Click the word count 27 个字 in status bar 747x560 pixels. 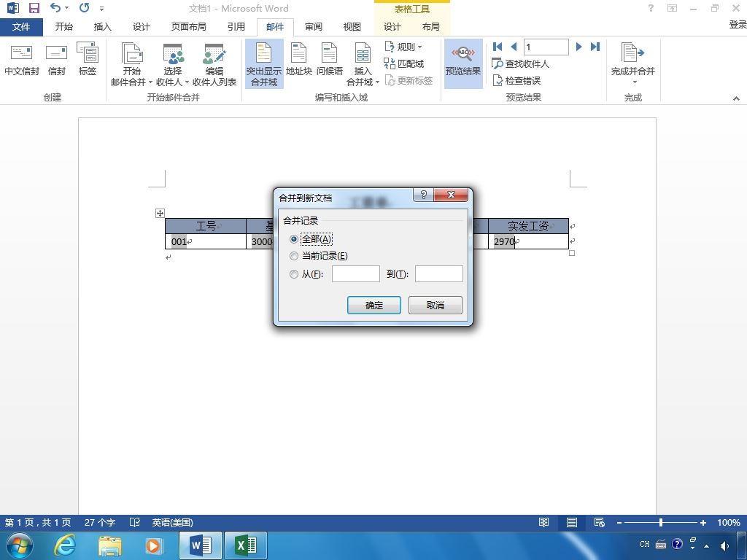[x=100, y=522]
